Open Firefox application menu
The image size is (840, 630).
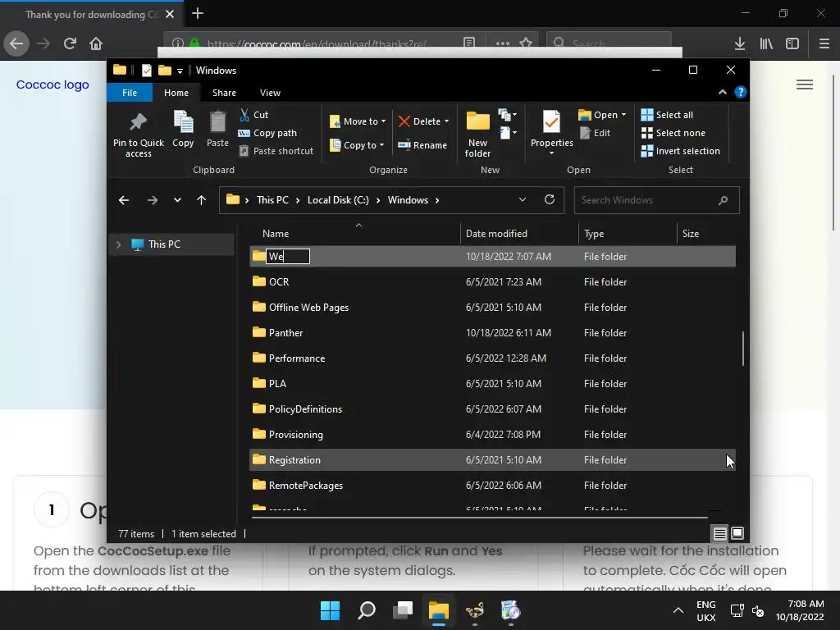(824, 43)
